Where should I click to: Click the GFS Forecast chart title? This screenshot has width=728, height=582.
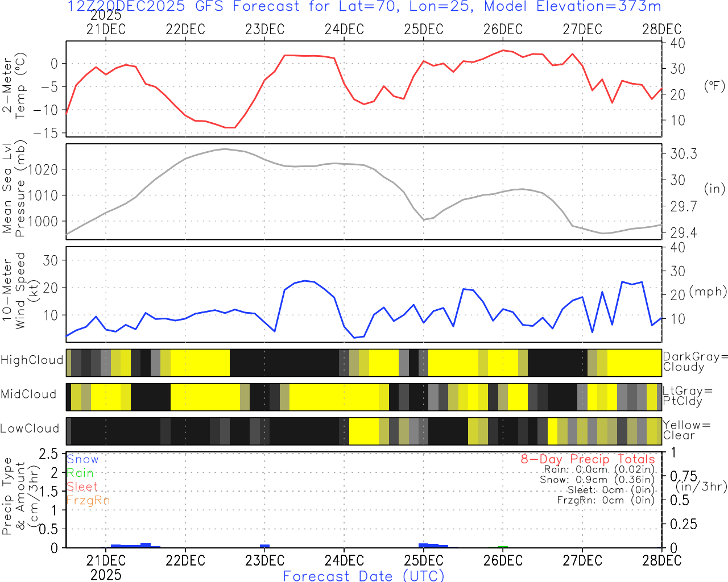364,7
